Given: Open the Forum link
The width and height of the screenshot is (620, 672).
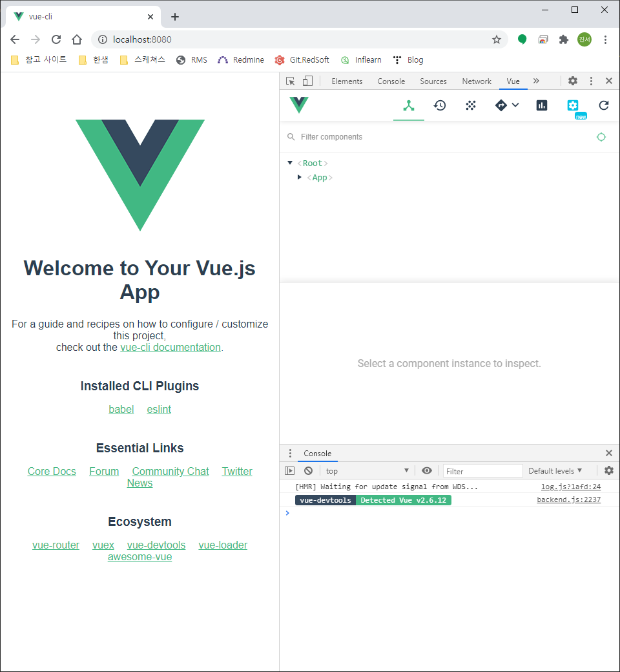Looking at the screenshot, I should [104, 471].
